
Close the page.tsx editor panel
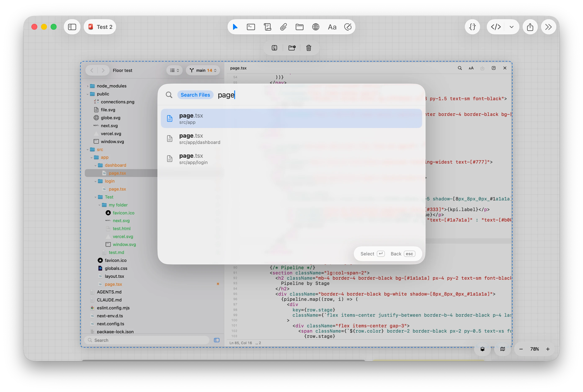[505, 68]
